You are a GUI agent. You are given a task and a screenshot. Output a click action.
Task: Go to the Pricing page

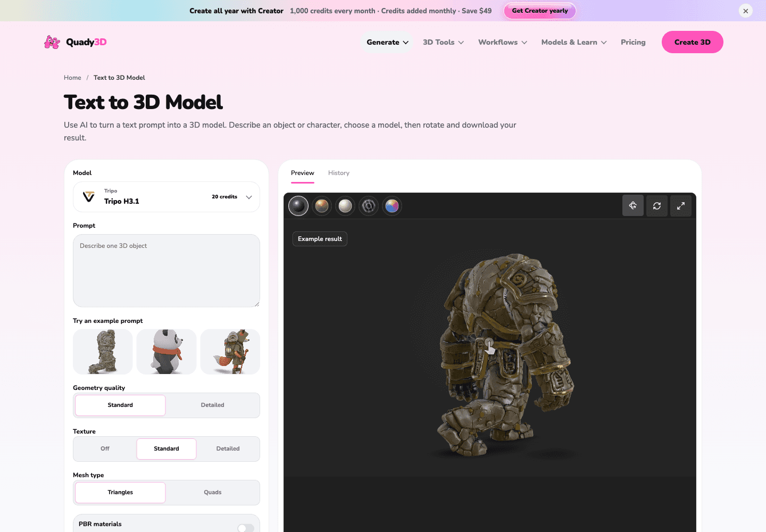pyautogui.click(x=633, y=42)
